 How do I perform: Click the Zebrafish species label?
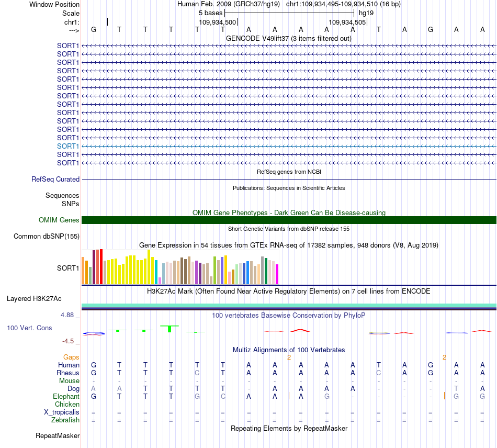65,420
